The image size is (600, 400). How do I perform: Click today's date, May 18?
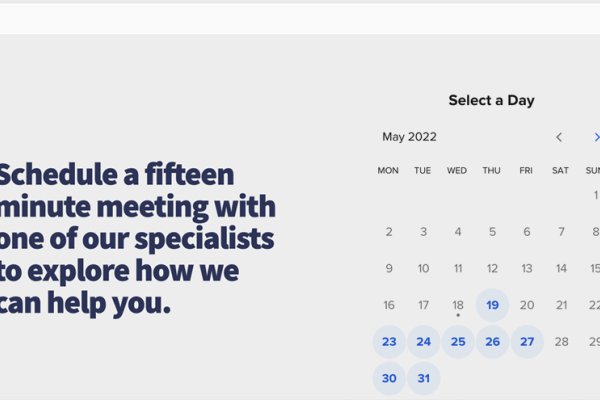(x=458, y=305)
